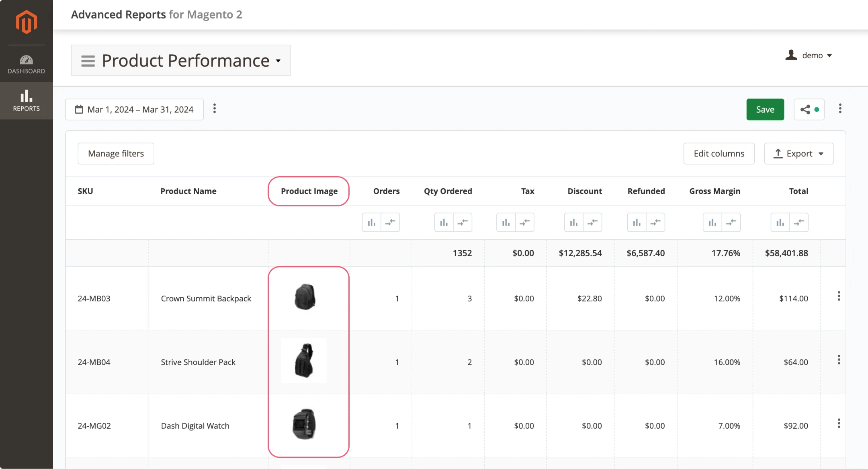
Task: Show bar chart for Orders column
Action: [x=371, y=222]
